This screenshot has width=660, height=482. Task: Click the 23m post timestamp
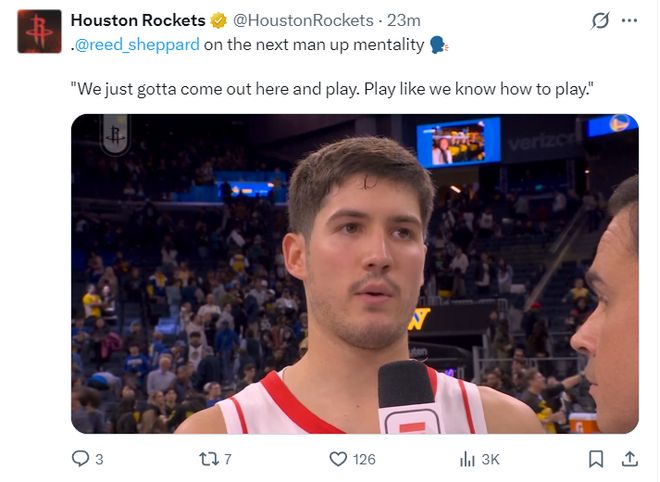point(404,20)
